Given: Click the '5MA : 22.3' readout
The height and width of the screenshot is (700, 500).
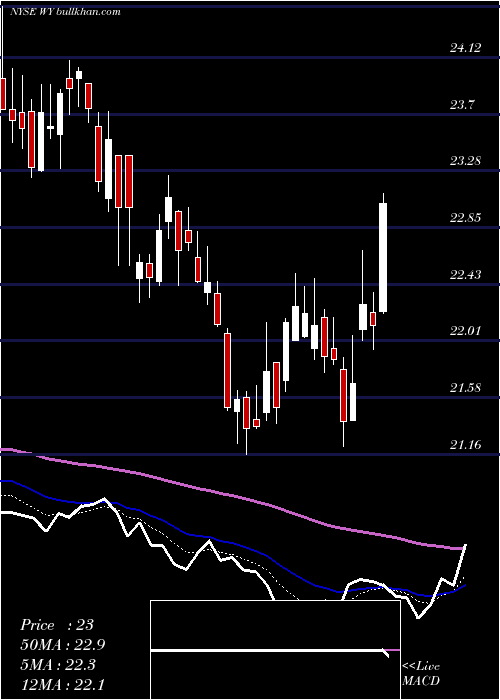Looking at the screenshot, I should click(x=58, y=664).
